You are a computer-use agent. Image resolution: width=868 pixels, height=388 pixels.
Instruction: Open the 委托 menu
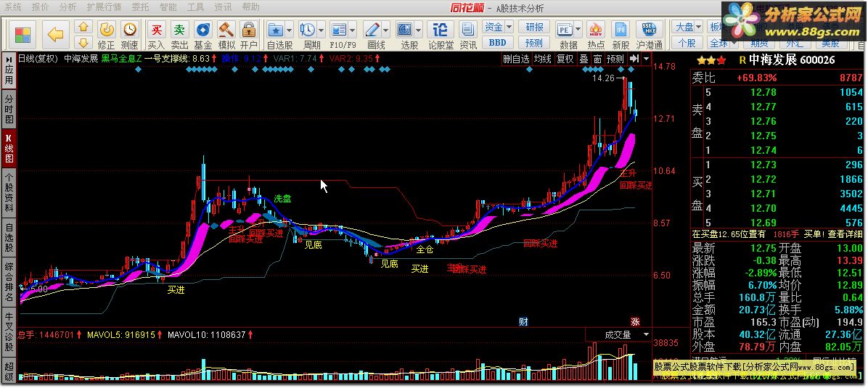(140, 7)
